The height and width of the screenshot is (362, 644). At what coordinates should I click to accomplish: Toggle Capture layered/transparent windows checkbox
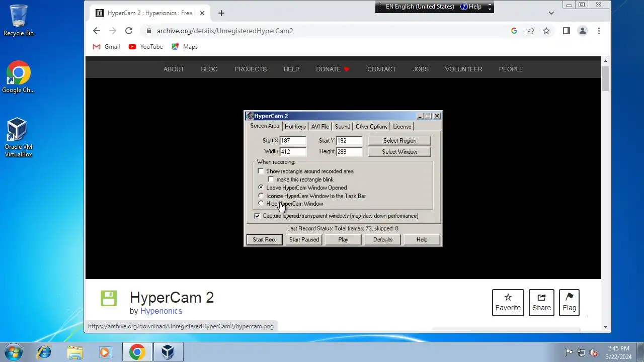point(257,216)
